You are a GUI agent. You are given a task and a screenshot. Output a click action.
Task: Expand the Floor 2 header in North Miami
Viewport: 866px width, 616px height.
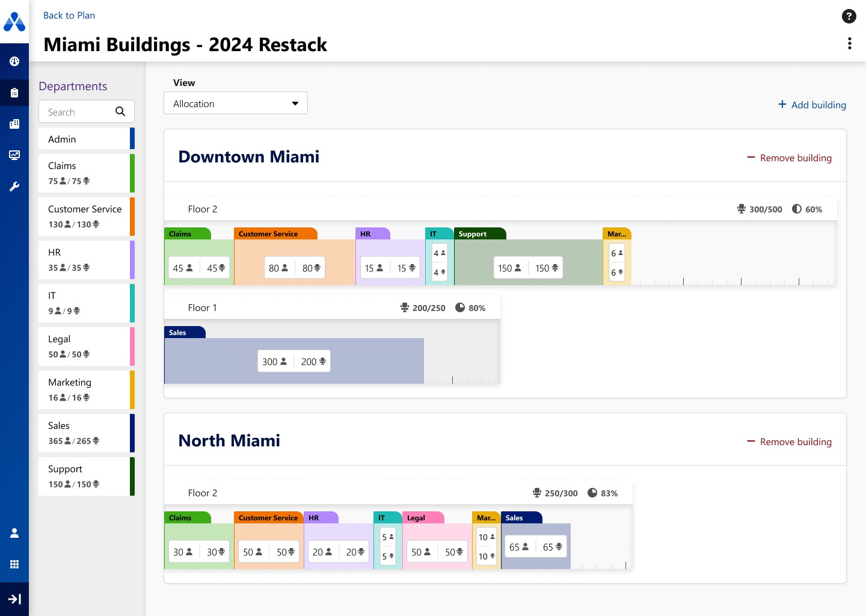pyautogui.click(x=203, y=493)
